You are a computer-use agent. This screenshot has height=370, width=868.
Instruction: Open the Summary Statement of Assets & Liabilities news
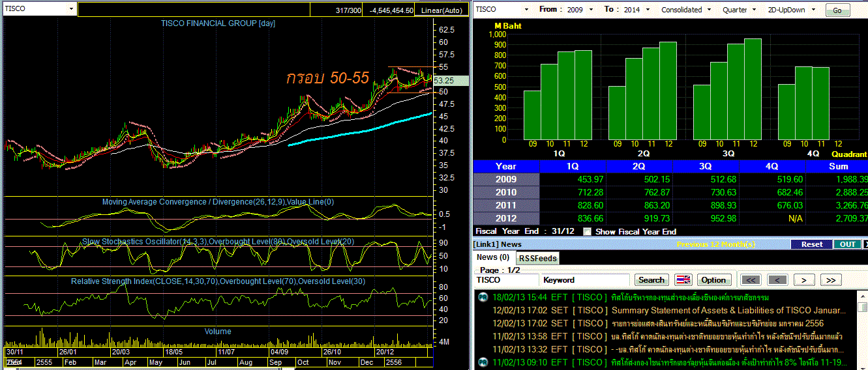(728, 310)
